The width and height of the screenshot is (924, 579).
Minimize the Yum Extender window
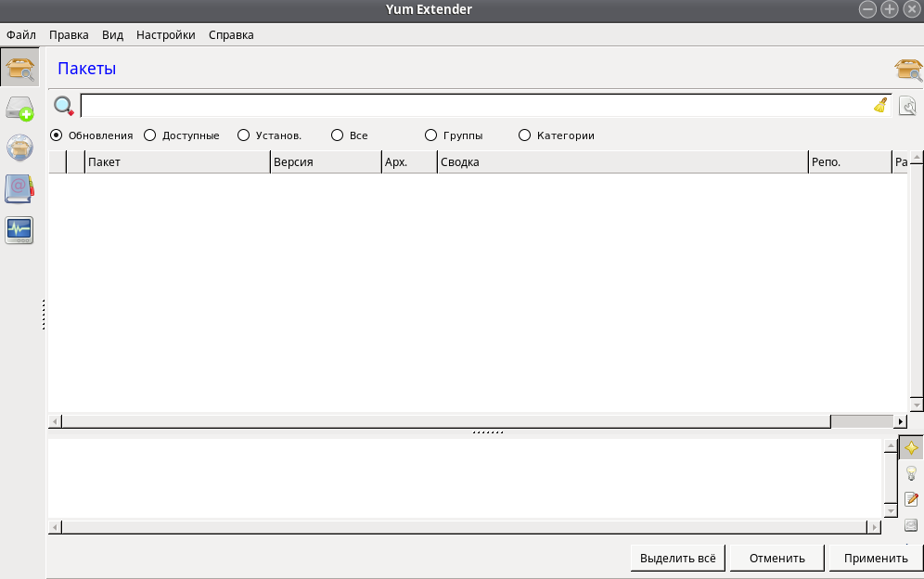pos(867,9)
